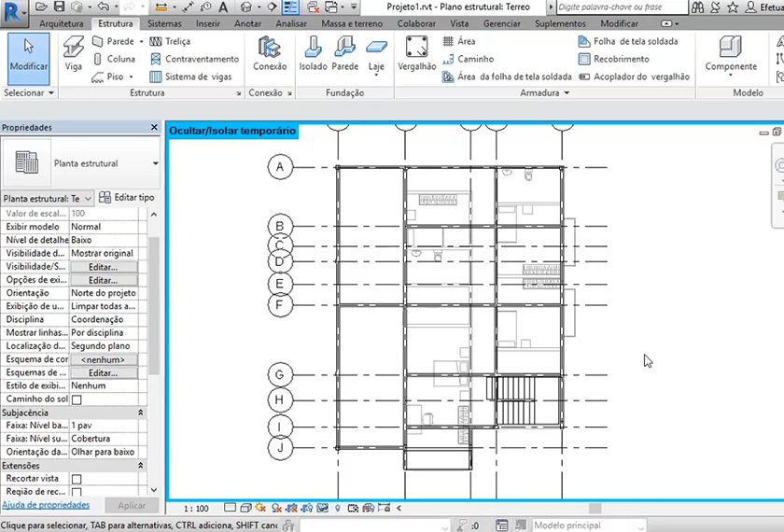Open the Massa e terreno tab
This screenshot has width=784, height=532.
[x=354, y=23]
